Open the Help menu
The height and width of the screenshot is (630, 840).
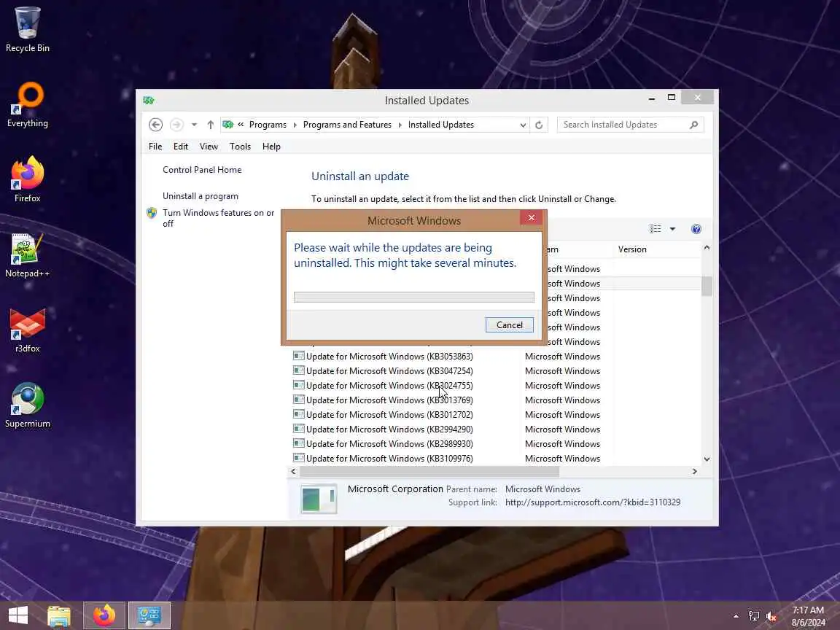click(271, 147)
